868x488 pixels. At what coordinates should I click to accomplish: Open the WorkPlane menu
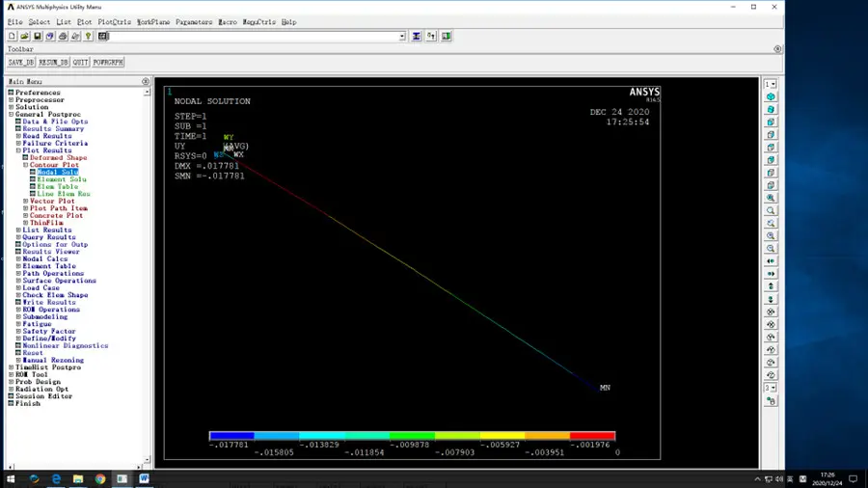pyautogui.click(x=153, y=22)
